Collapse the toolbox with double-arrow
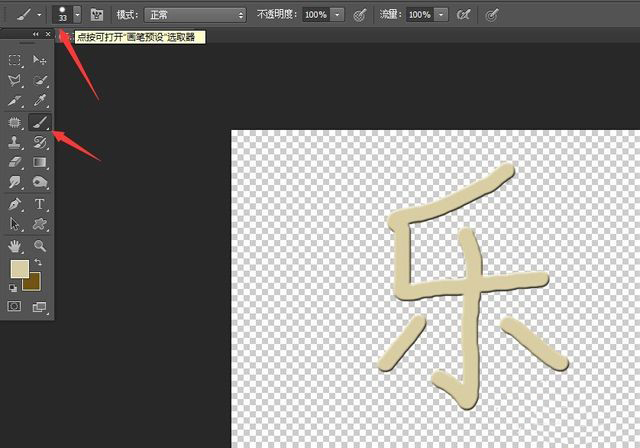This screenshot has width=640, height=448. point(36,34)
